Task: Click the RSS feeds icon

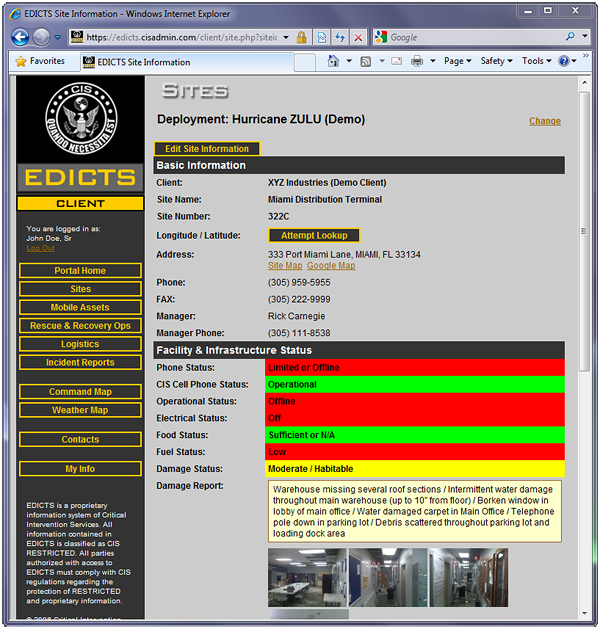Action: [365, 61]
